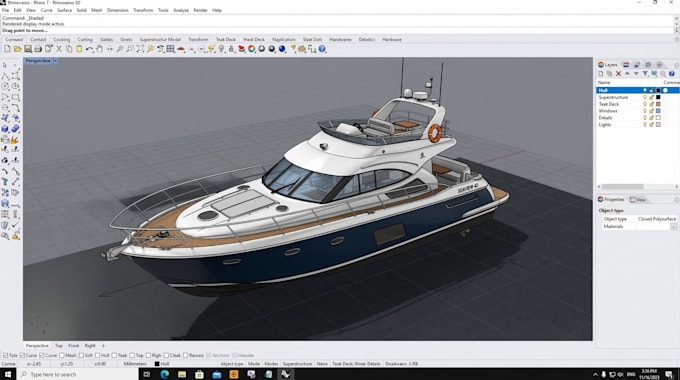The height and width of the screenshot is (380, 680).
Task: Toggle the Hull checkbox in bottom bar
Action: pos(97,355)
